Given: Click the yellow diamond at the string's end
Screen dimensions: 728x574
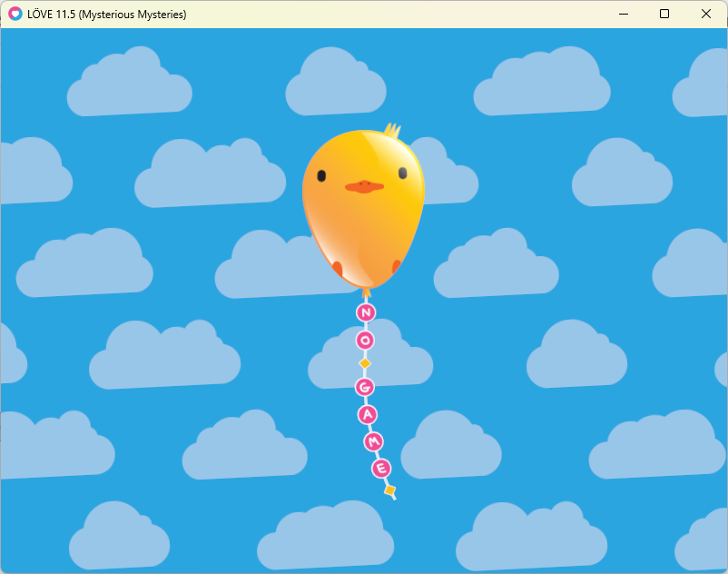Looking at the screenshot, I should [x=389, y=490].
